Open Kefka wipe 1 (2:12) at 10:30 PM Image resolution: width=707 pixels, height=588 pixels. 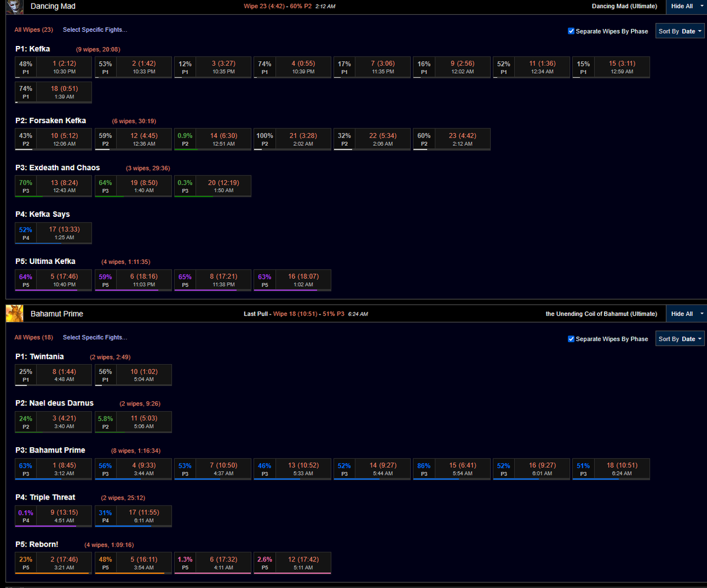(54, 67)
